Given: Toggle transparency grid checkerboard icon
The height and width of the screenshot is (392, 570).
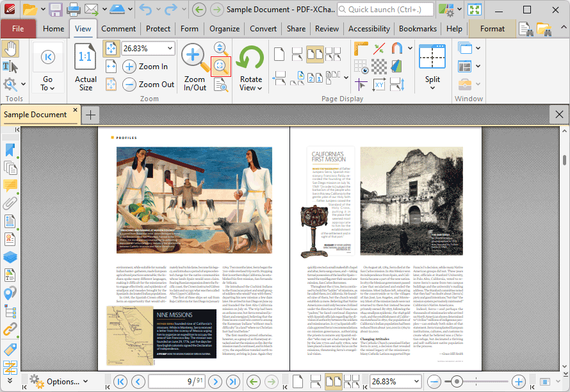Looking at the screenshot, I should 379,67.
